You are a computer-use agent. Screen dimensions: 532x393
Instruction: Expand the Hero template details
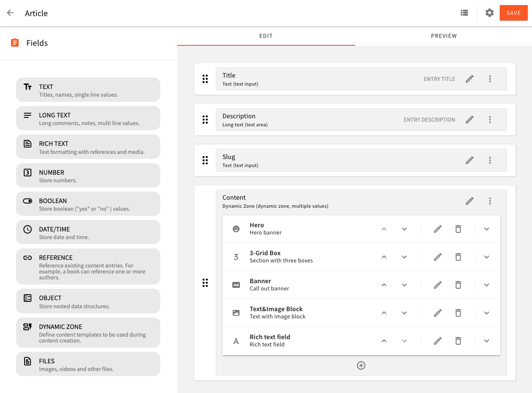486,229
